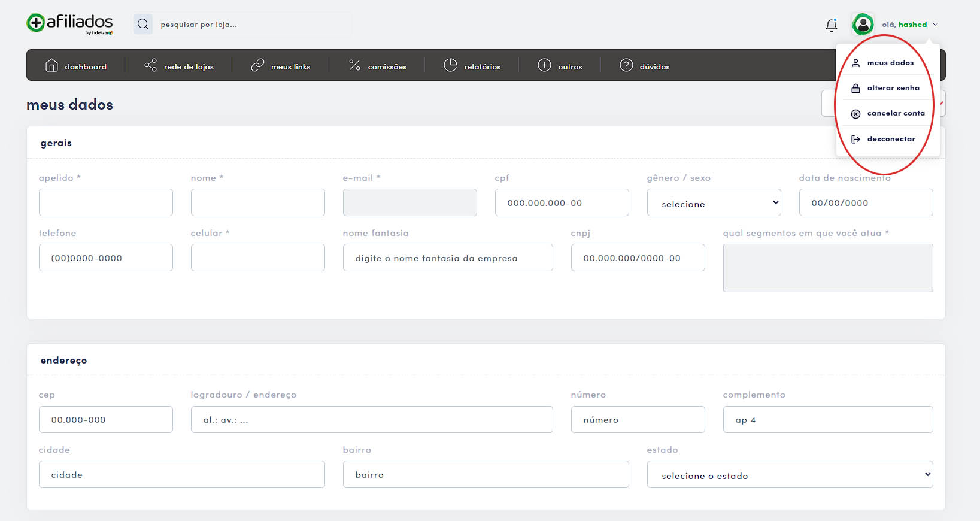Click the user avatar icon
Image resolution: width=980 pixels, height=521 pixels.
863,24
